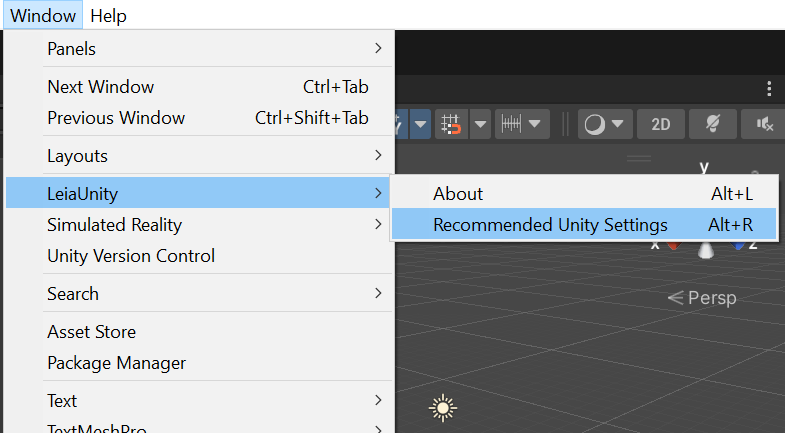The image size is (785, 433).
Task: Open snap increment dropdown arrow
Action: coord(535,124)
